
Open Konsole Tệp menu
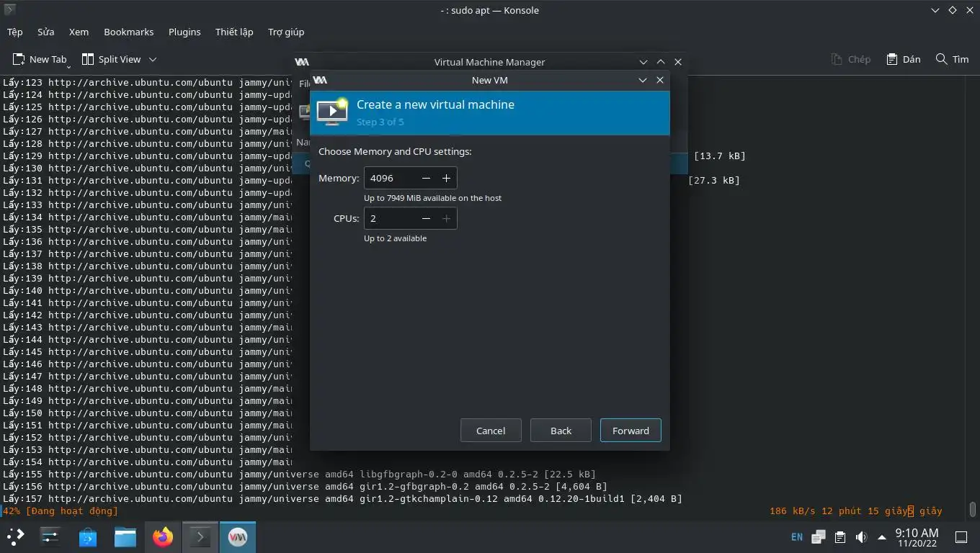pyautogui.click(x=15, y=32)
